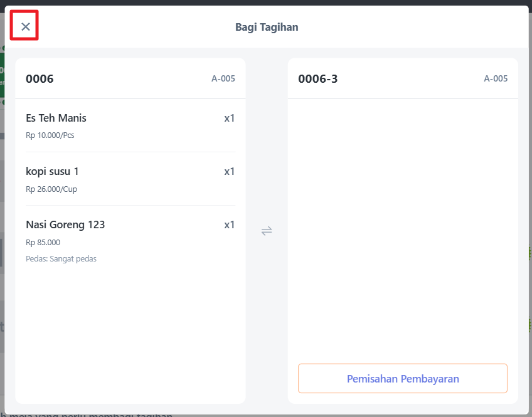
Task: Click the empty 0006-3 bill item area
Action: pos(402,226)
